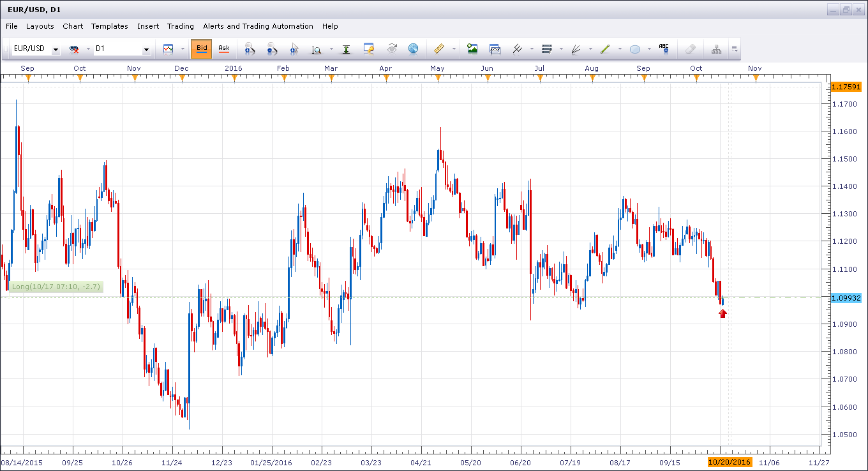Click the zoom out magnifier icon

272,49
